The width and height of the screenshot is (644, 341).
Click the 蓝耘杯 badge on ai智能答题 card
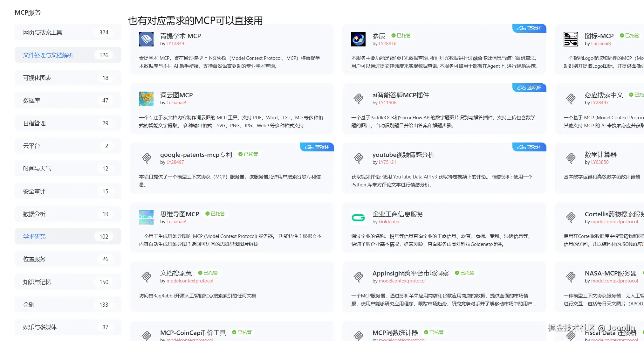point(529,88)
